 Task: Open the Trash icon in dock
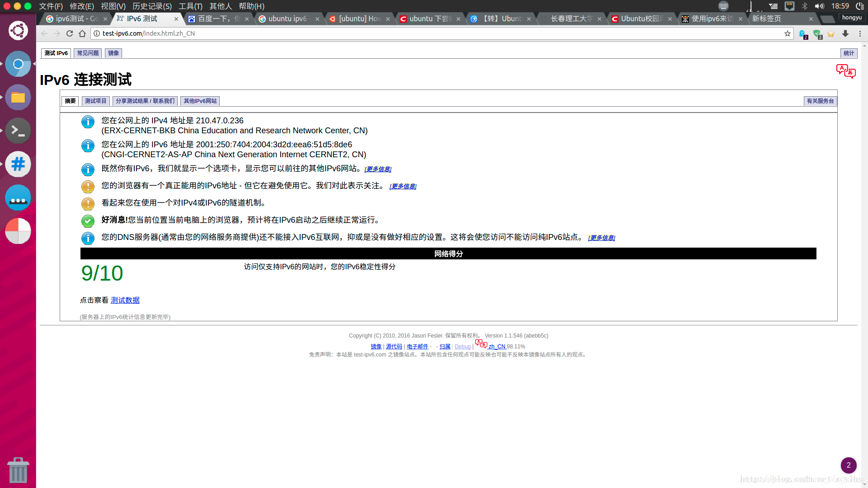coord(18,470)
